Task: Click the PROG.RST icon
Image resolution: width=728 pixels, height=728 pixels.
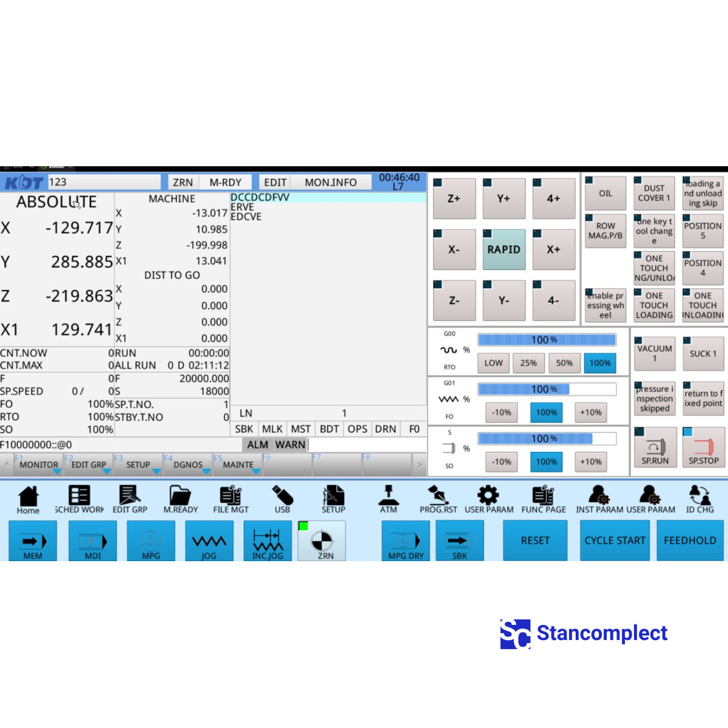Action: 438,500
